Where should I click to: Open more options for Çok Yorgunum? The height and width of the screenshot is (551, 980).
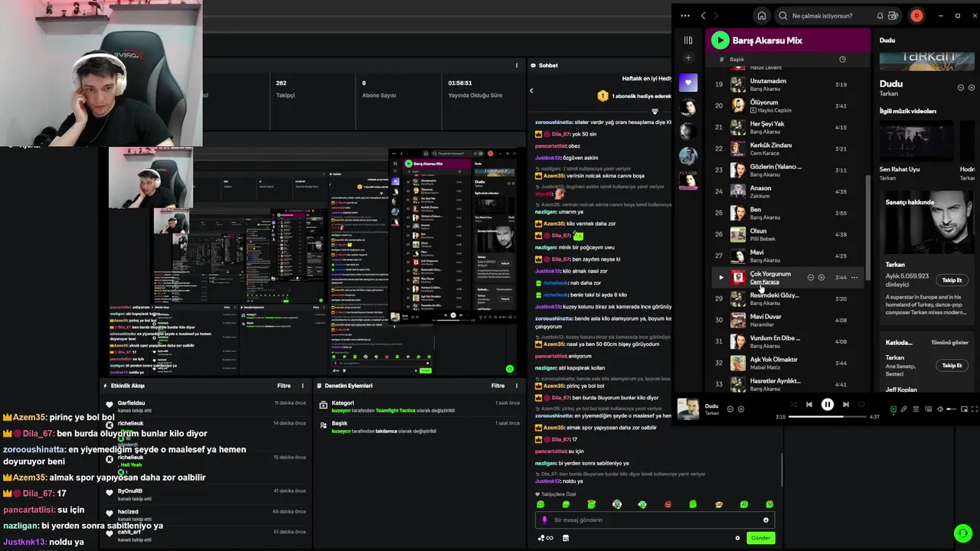(854, 277)
